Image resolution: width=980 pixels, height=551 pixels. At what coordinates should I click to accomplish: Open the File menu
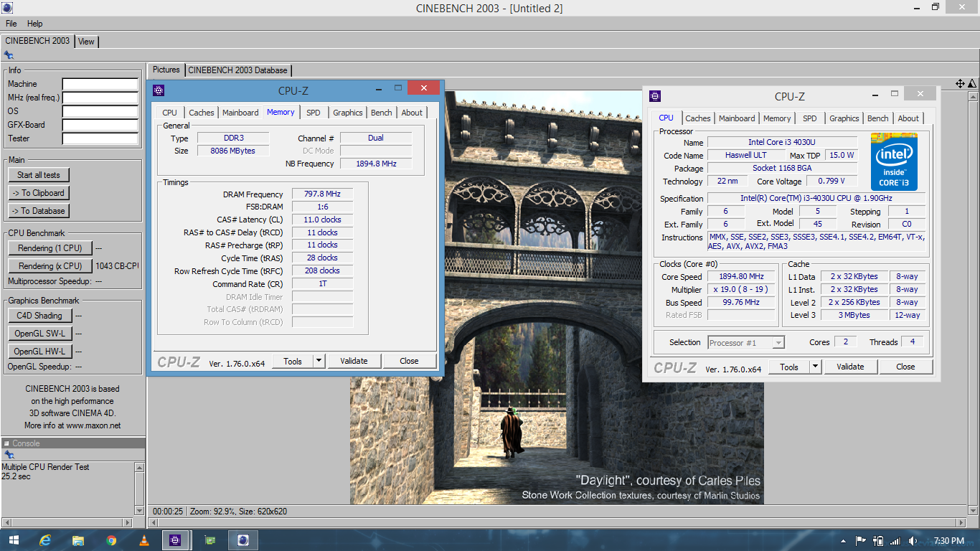coord(11,24)
